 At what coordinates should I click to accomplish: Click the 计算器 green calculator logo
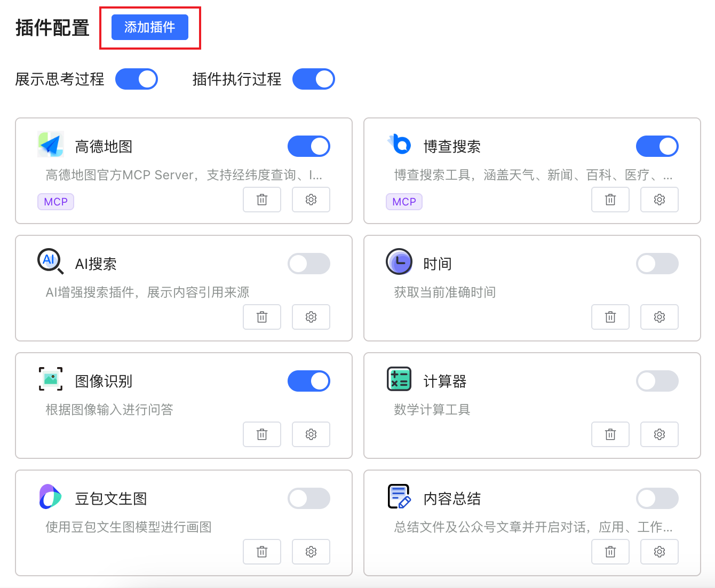[x=399, y=379]
